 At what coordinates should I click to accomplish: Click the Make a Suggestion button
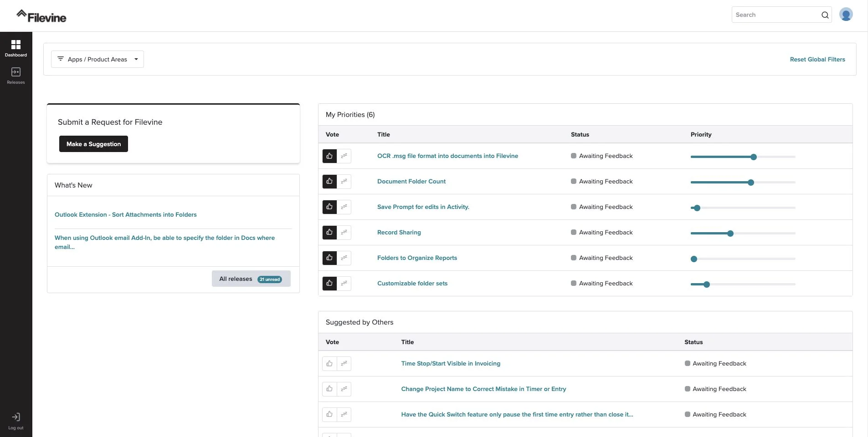coord(93,144)
